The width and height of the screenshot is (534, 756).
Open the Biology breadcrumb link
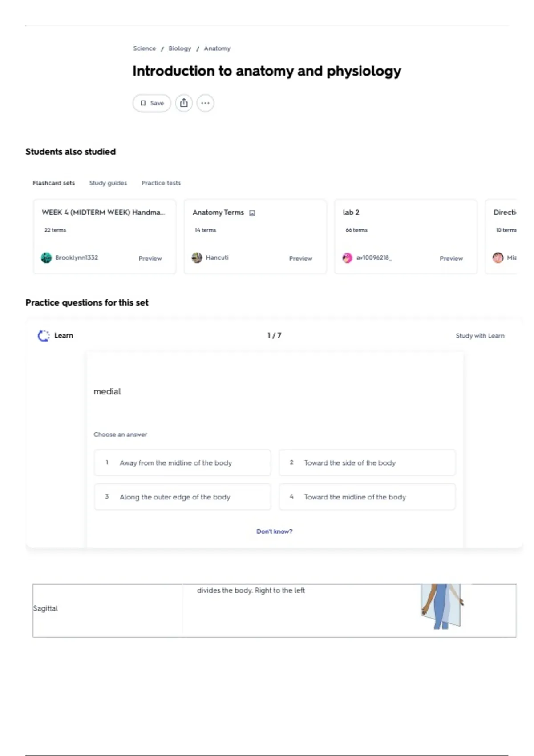coord(180,48)
